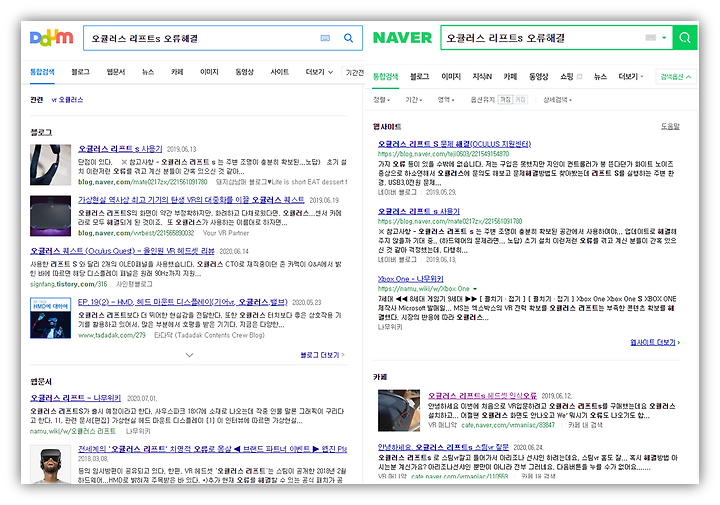This screenshot has height=505, width=720.
Task: Click the NAVER logo
Action: click(x=402, y=38)
